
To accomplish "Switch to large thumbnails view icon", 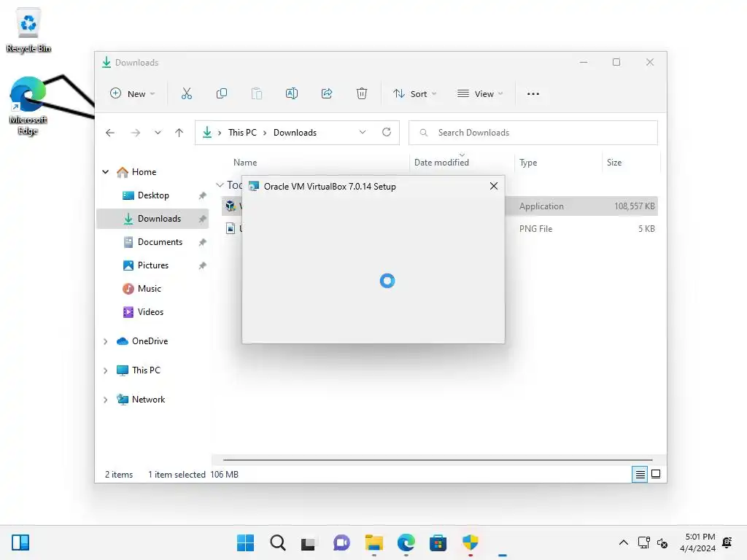I will [656, 474].
